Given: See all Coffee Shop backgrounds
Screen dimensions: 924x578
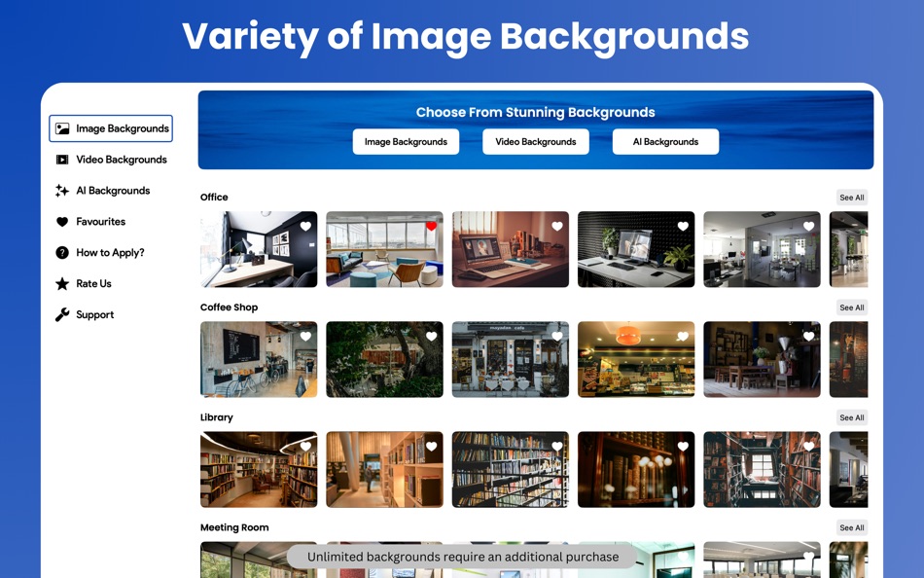Looking at the screenshot, I should point(851,307).
